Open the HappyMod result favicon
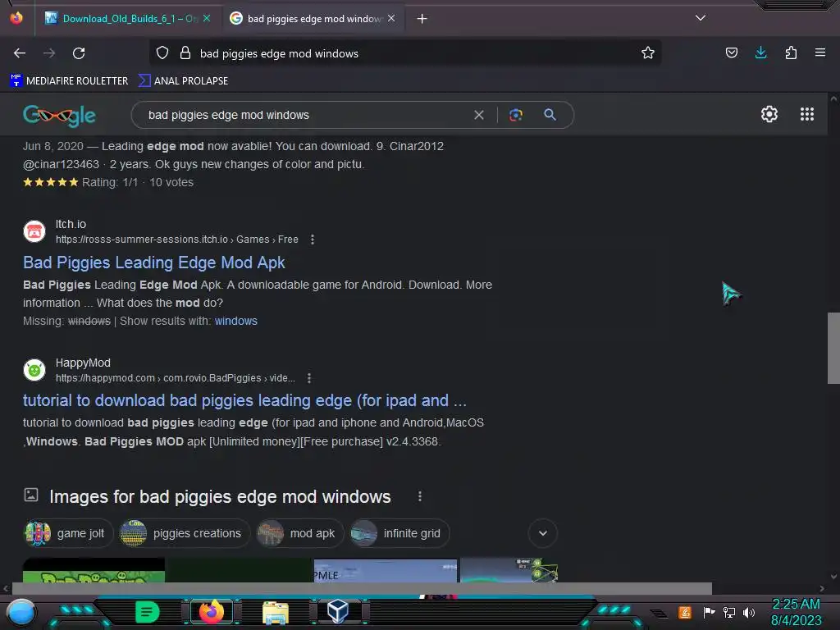This screenshot has height=630, width=840. [34, 370]
